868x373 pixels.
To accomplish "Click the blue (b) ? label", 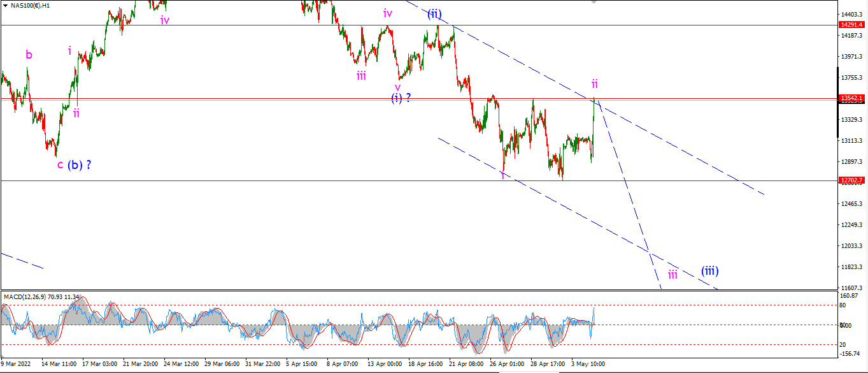I will tap(80, 165).
